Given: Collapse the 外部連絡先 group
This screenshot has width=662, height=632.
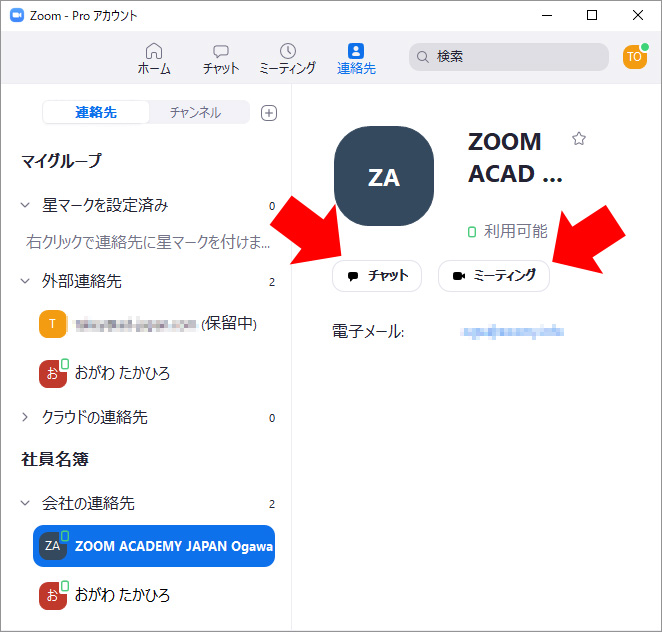Looking at the screenshot, I should [x=27, y=281].
